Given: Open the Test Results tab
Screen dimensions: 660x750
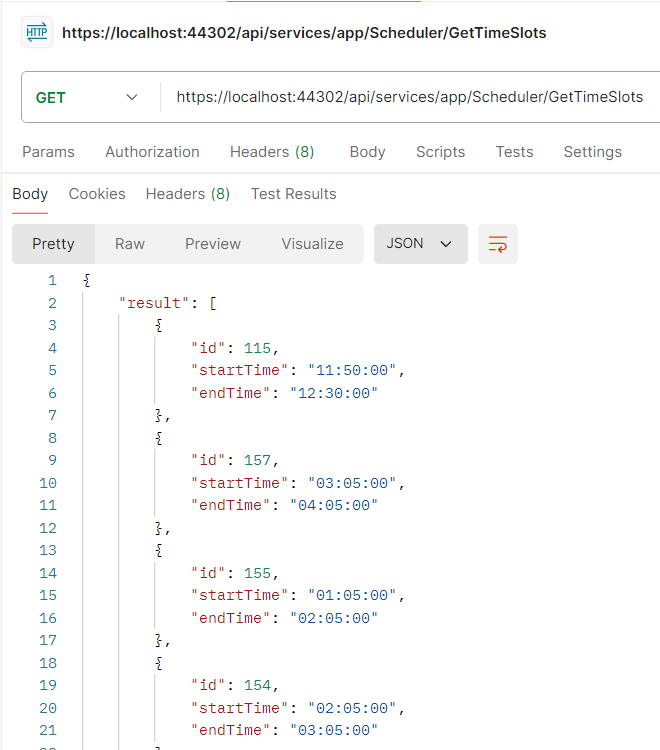Looking at the screenshot, I should point(293,194).
